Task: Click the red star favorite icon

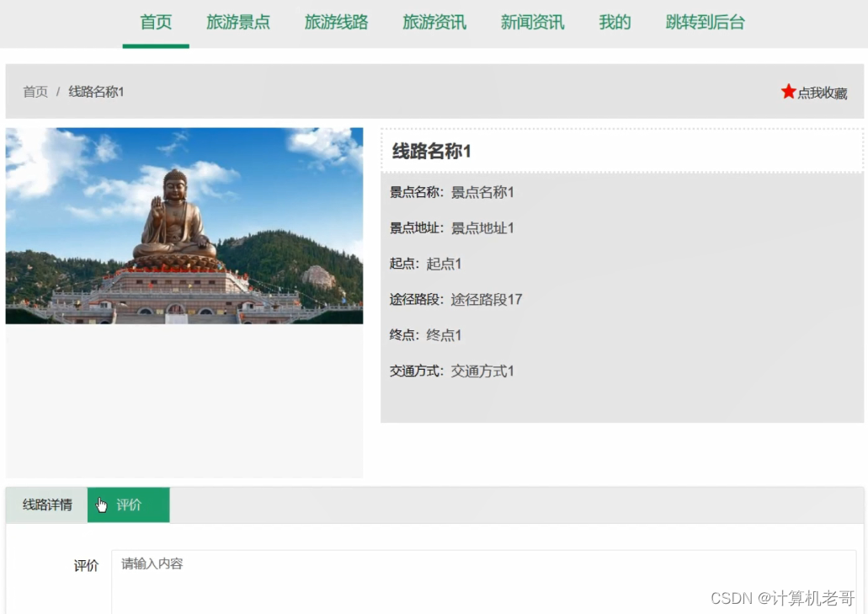Action: click(788, 91)
